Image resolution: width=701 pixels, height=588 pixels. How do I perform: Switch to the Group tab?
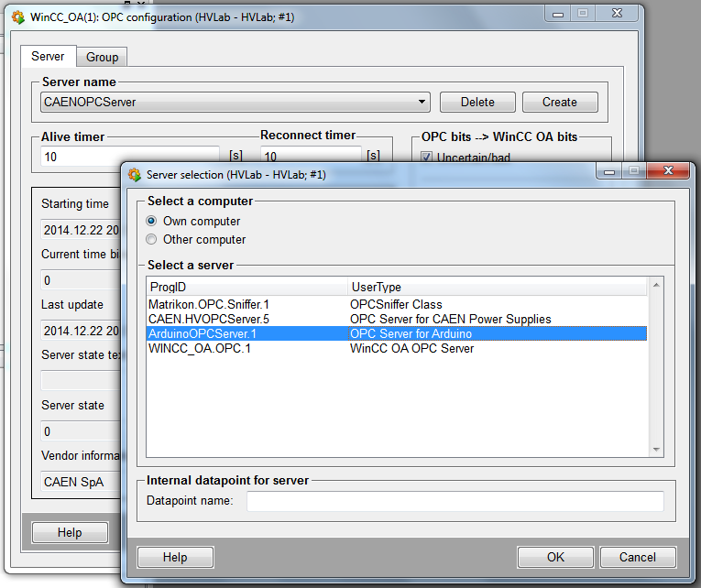[102, 57]
